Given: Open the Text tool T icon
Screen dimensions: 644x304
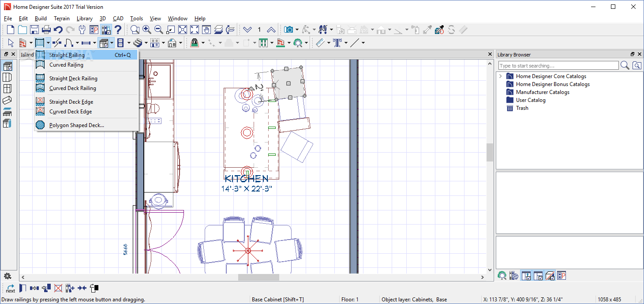Looking at the screenshot, I should (338, 43).
